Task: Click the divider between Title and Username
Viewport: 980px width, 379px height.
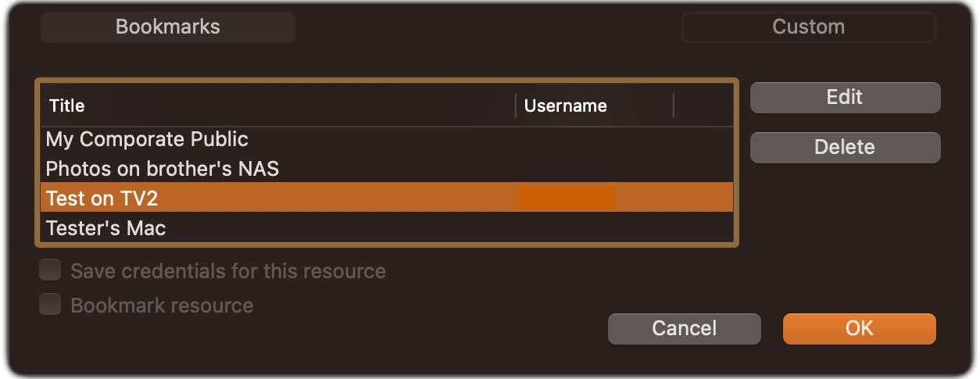Action: pyautogui.click(x=516, y=105)
